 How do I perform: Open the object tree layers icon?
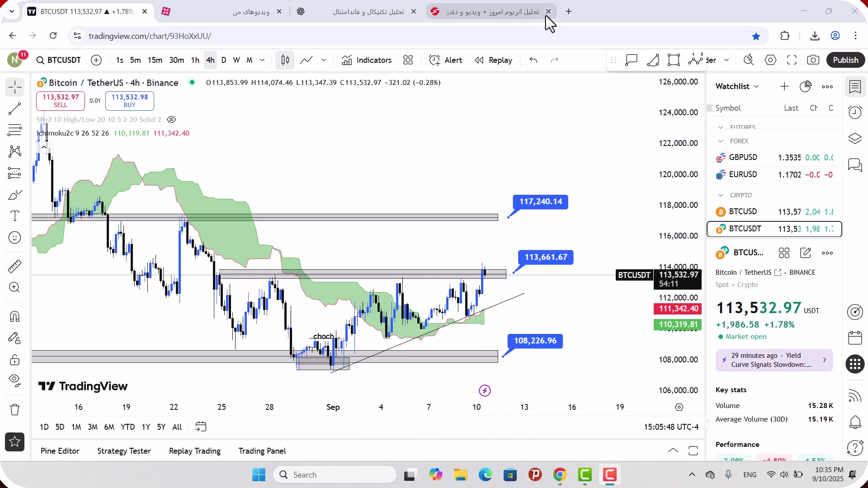click(x=855, y=138)
